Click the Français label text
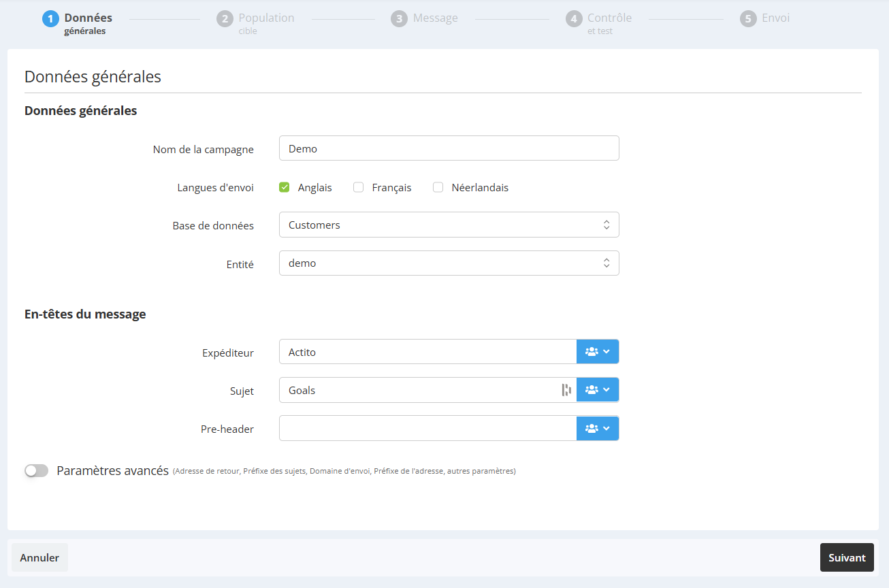Viewport: 889px width, 588px height. (x=391, y=187)
